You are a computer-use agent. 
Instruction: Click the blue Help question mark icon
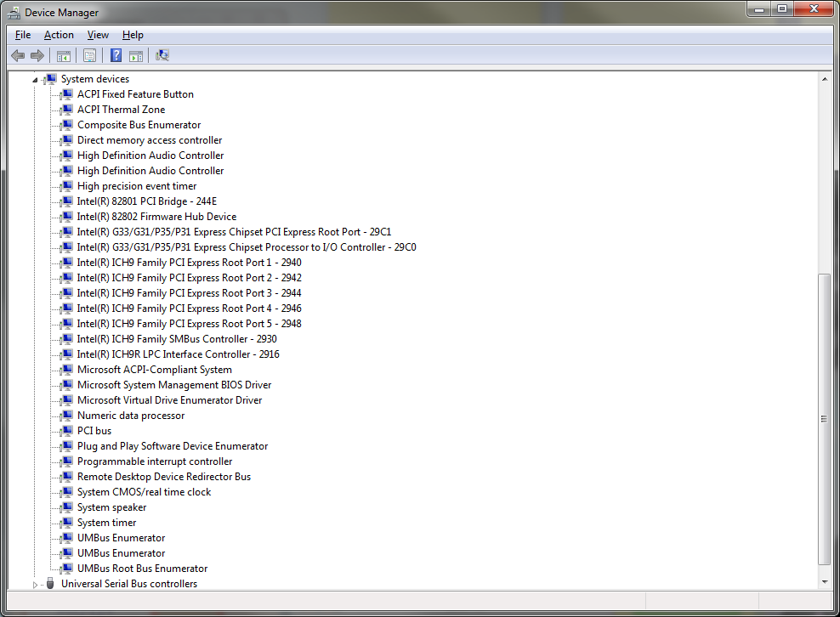coord(116,55)
